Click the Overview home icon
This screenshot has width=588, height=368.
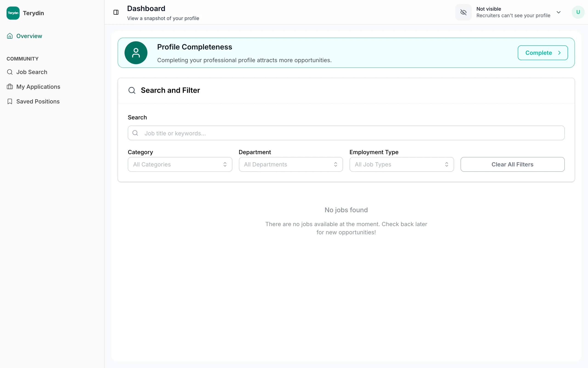[10, 36]
